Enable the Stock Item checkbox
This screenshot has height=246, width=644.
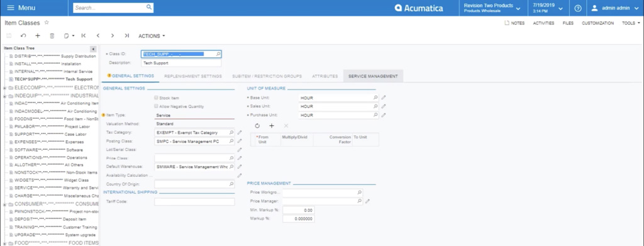tap(156, 98)
